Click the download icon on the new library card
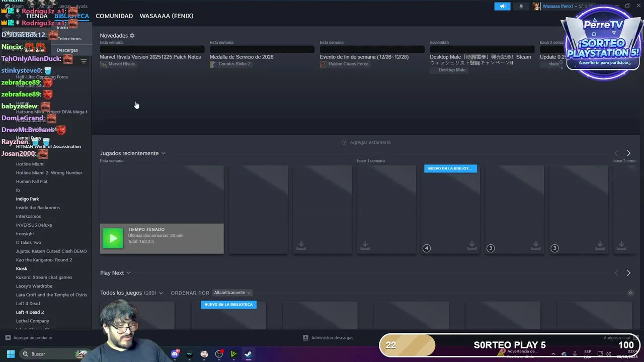This screenshot has height=362, width=644. click(471, 245)
